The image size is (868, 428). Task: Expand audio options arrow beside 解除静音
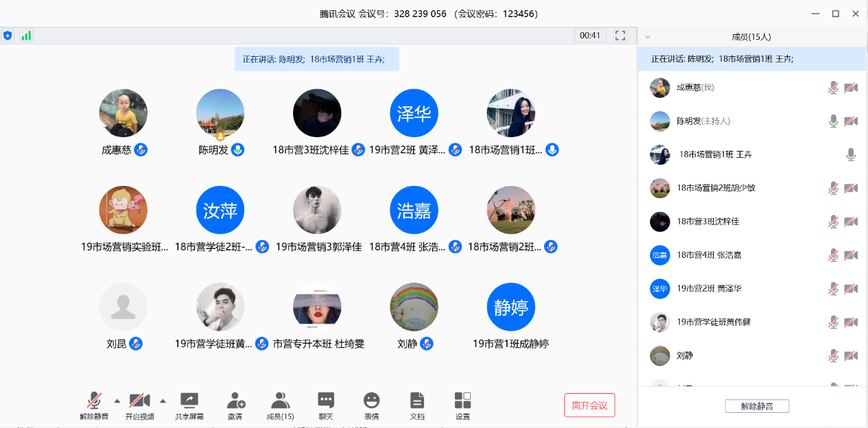click(117, 401)
